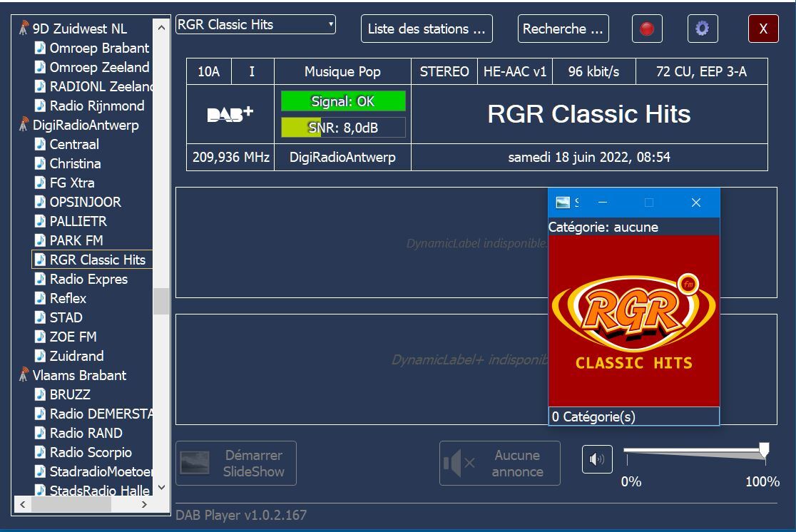Select StadradioMoetoen station
This screenshot has width=796, height=532.
tap(101, 471)
